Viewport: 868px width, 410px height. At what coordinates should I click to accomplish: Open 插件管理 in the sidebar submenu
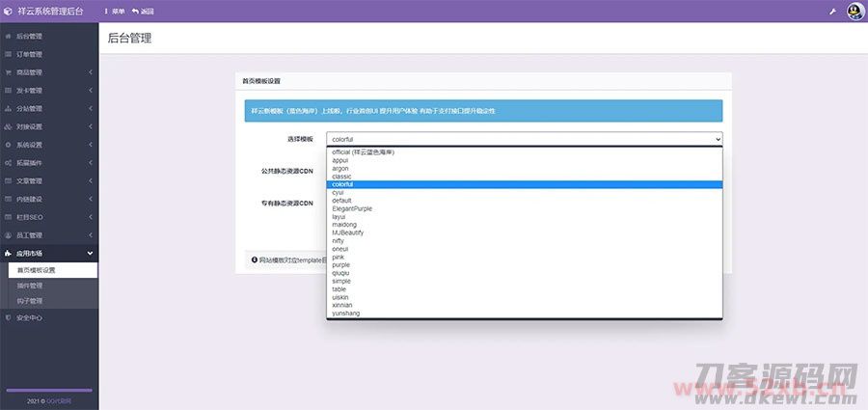point(30,286)
